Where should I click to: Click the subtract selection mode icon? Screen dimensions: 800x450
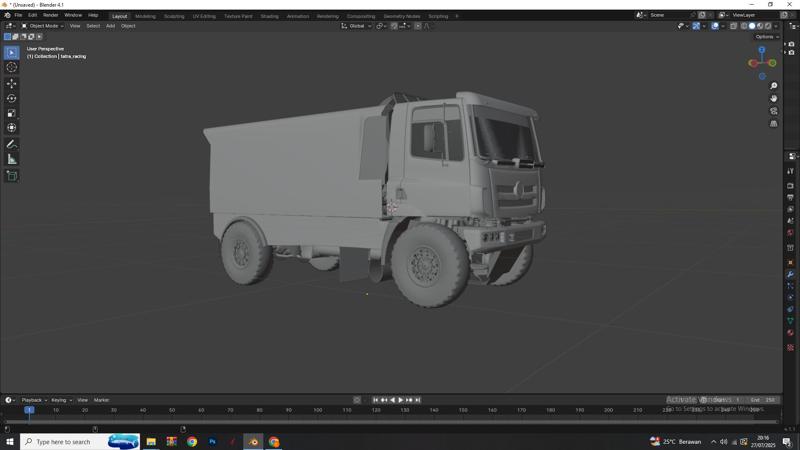tap(23, 37)
